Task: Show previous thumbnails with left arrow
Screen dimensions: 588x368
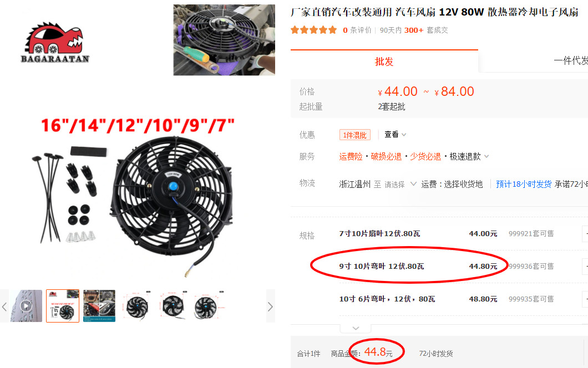Action: pyautogui.click(x=4, y=307)
